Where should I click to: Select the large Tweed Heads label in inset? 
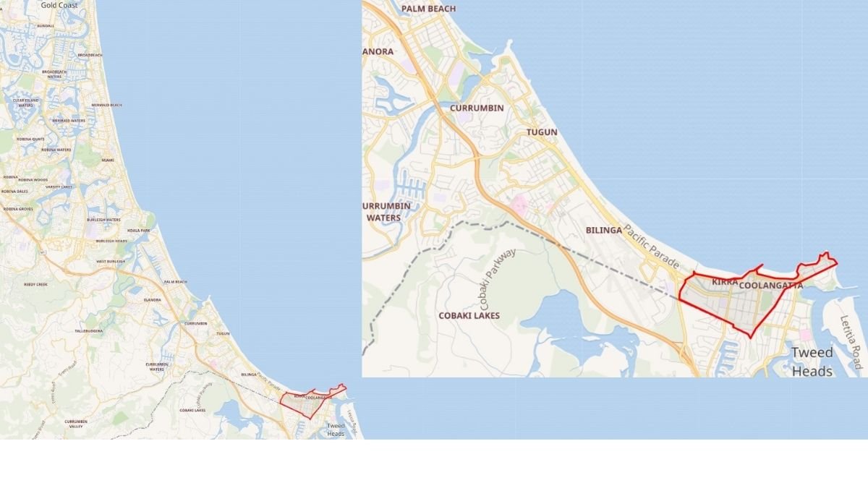812,361
